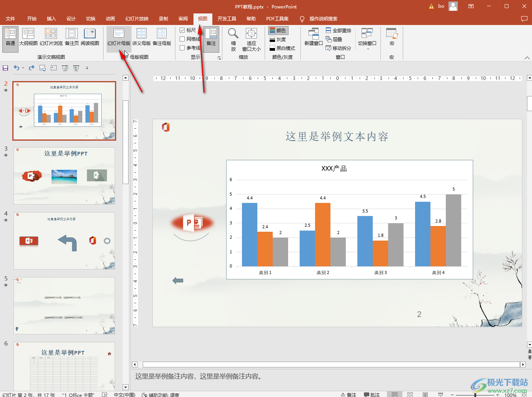Select slide 4 thumbnail

[64, 241]
